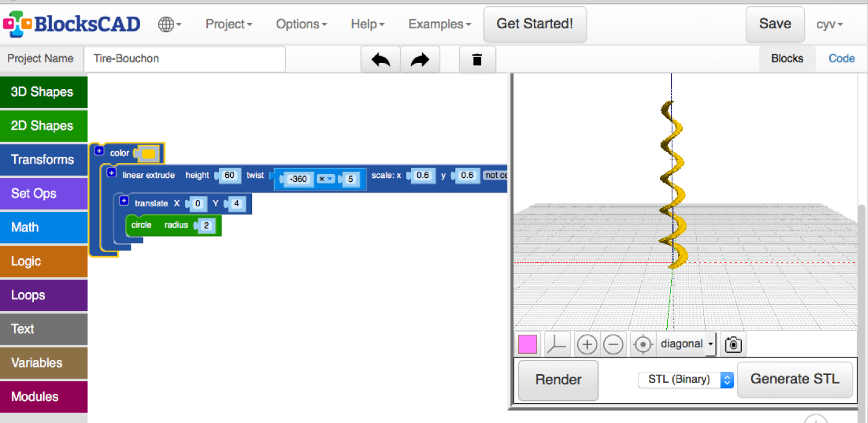Toggle the axes display icon
The image size is (868, 423).
(x=557, y=344)
